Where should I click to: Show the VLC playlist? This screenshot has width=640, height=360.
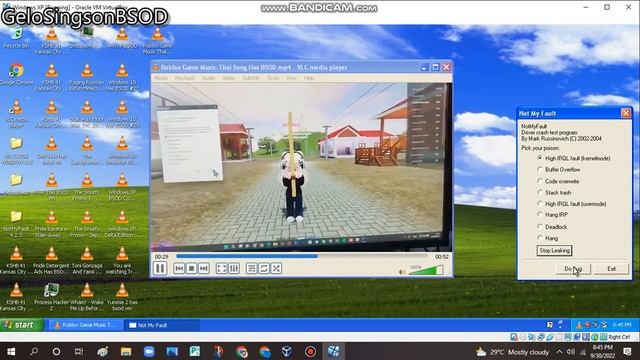point(251,268)
